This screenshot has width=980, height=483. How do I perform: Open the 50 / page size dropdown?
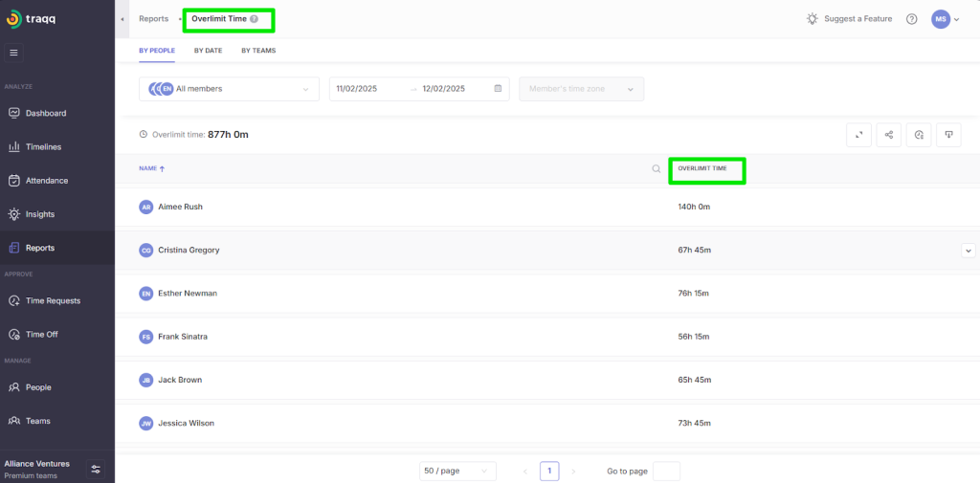457,471
